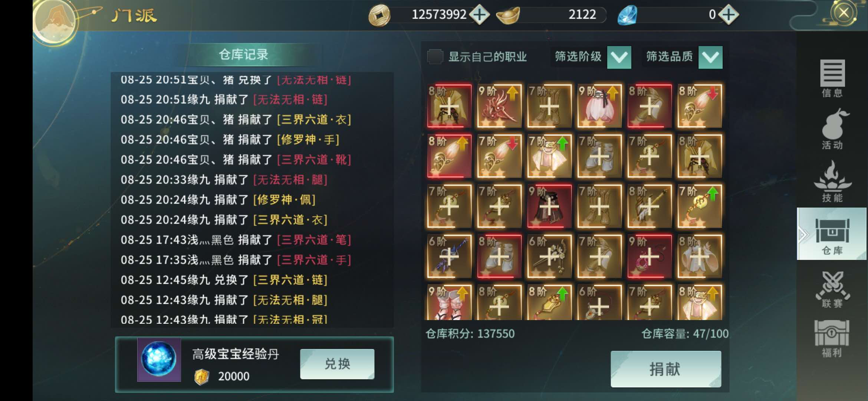This screenshot has width=868, height=401.
Task: Click the 兑换 exchange button
Action: [337, 364]
